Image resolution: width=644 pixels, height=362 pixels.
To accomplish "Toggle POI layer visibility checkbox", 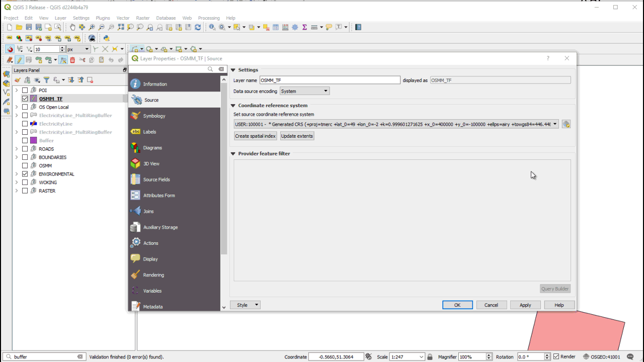I will 25,90.
